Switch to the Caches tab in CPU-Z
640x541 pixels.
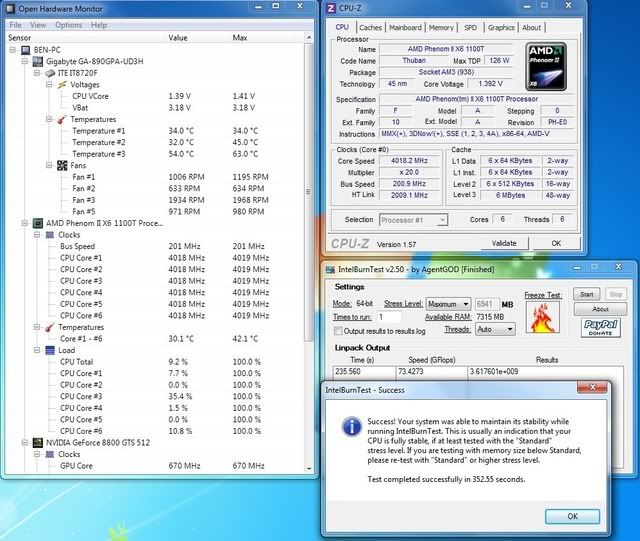pyautogui.click(x=370, y=28)
